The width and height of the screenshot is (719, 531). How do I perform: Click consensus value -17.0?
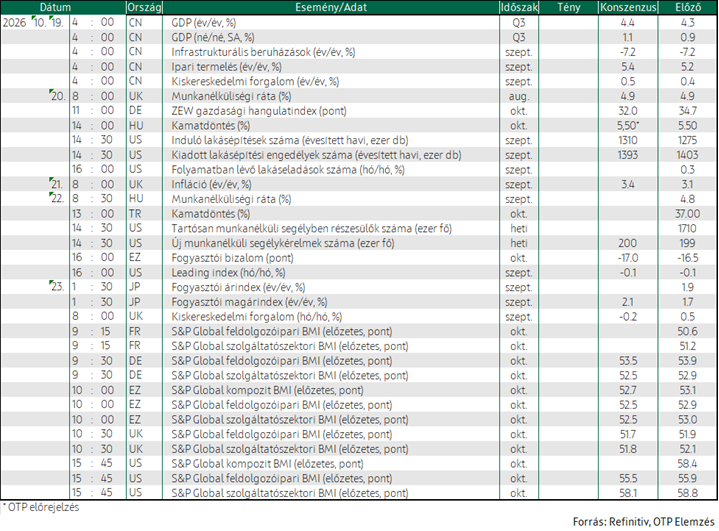coord(628,257)
